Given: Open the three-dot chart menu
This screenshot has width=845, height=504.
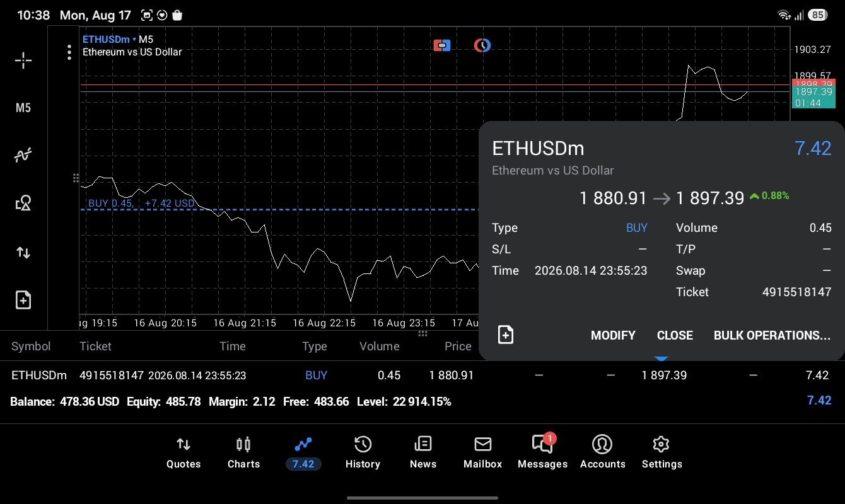Looking at the screenshot, I should point(69,52).
